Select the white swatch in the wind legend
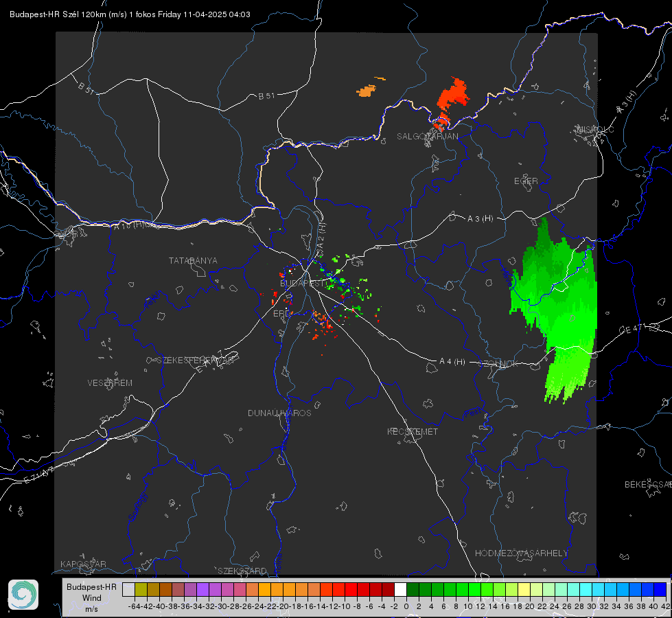672x618 pixels. point(400,589)
